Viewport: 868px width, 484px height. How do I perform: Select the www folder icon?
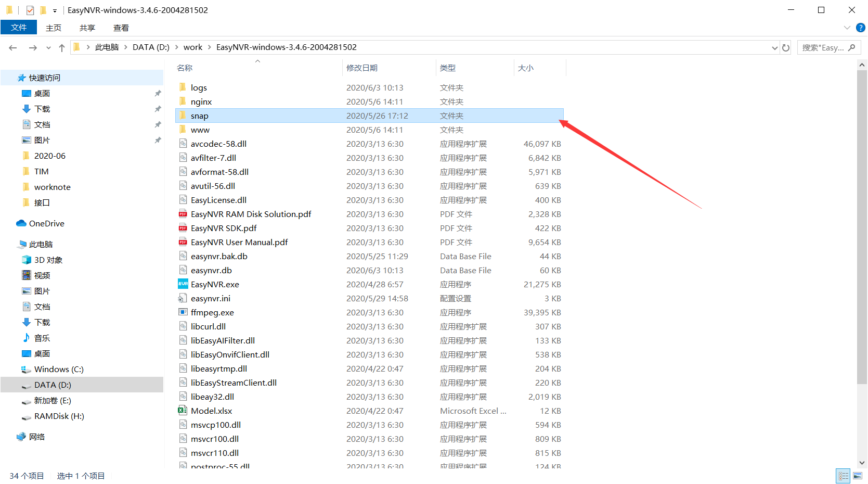click(x=183, y=129)
